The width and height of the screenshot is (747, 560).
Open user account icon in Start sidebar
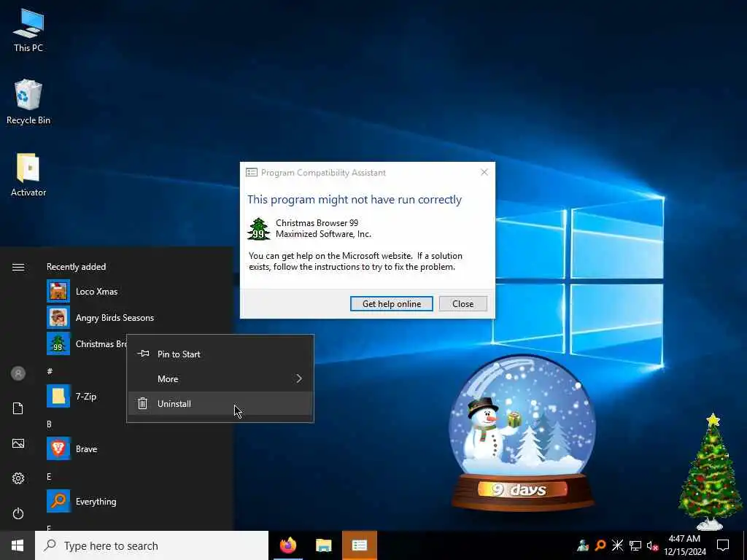point(18,373)
